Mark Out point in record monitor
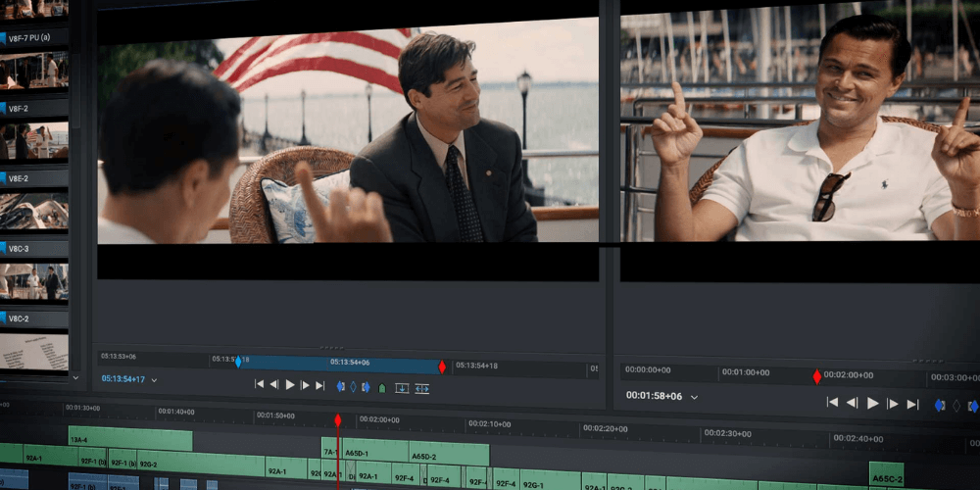 (974, 407)
